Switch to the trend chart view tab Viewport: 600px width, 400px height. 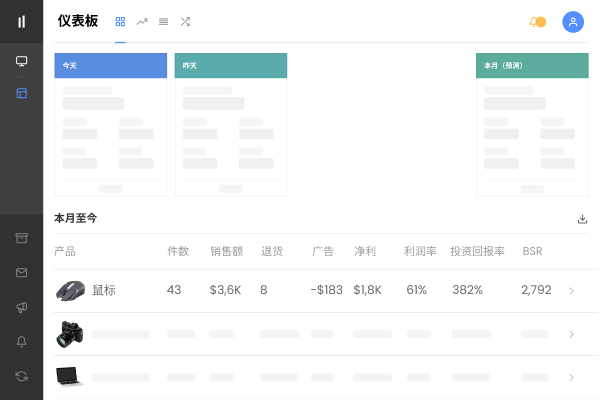142,21
